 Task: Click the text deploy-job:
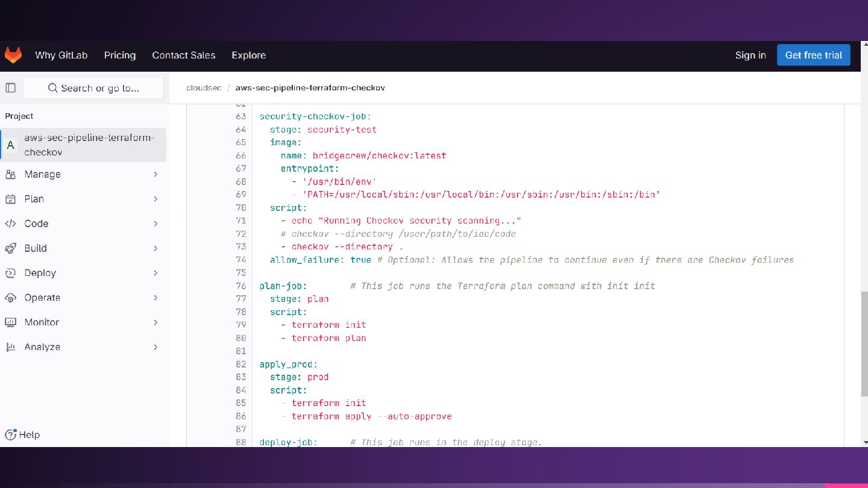[x=288, y=442]
